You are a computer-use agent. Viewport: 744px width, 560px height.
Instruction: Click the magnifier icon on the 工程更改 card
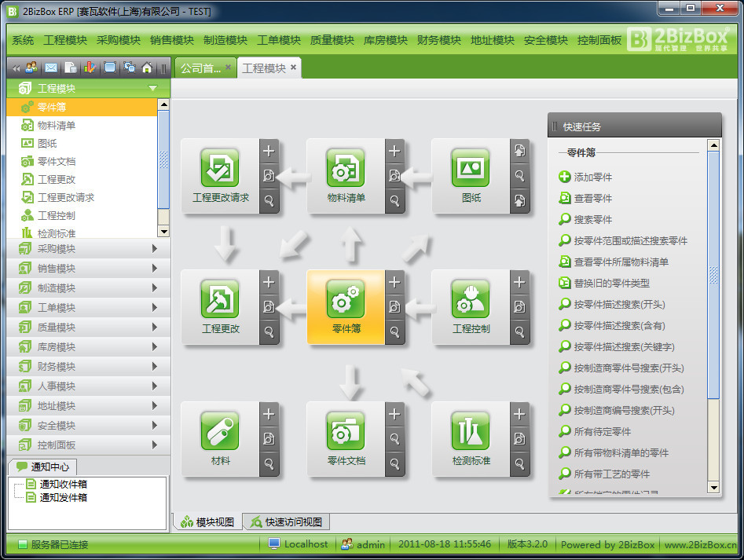[269, 331]
